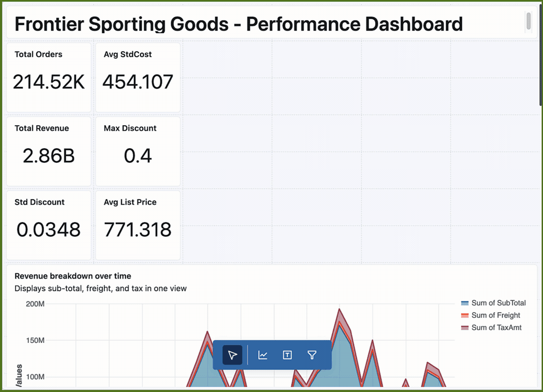The image size is (543, 392).
Task: Click the 2.86B Total Revenue value
Action: click(x=49, y=156)
